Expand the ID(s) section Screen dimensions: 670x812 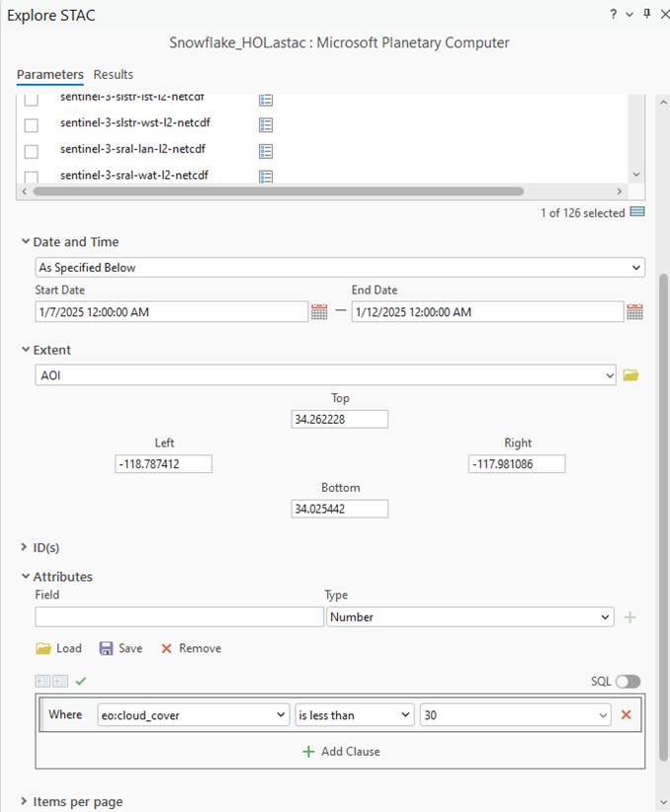(24, 547)
